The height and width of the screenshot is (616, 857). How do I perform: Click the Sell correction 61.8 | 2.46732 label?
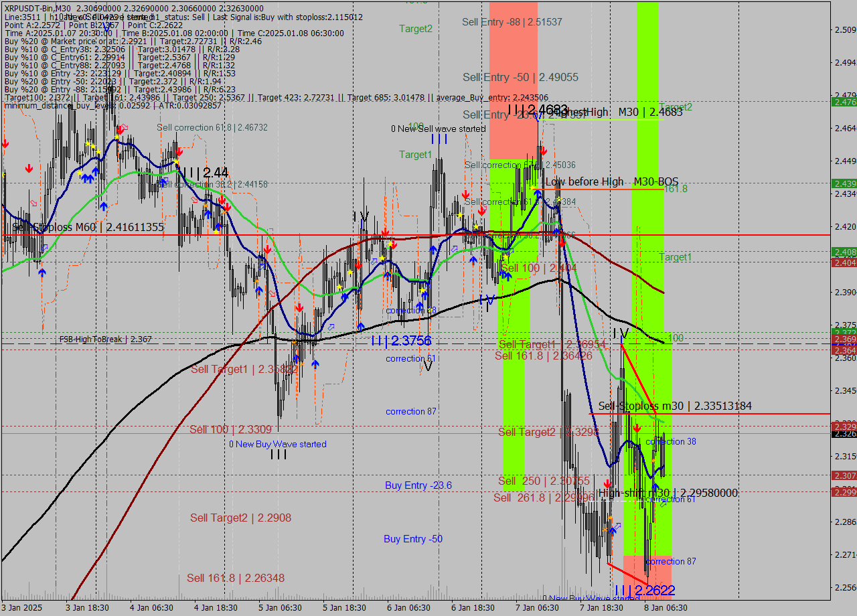[212, 127]
